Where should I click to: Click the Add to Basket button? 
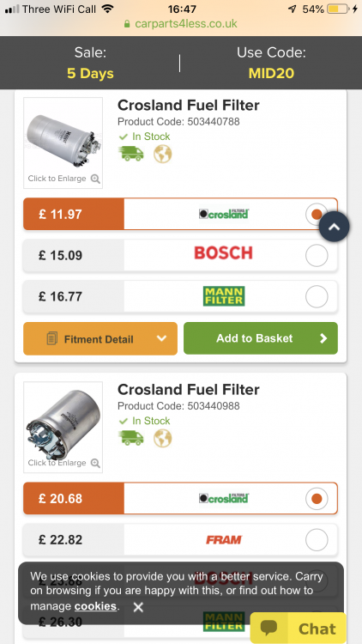pos(261,338)
